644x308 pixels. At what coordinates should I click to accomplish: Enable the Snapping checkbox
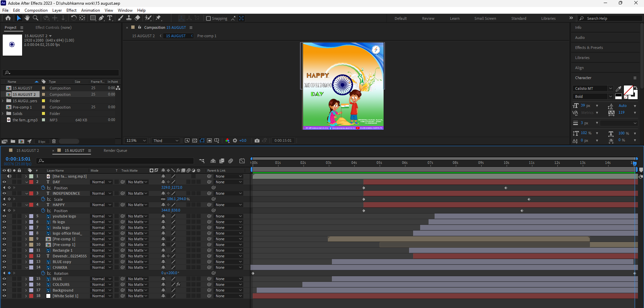(x=208, y=18)
